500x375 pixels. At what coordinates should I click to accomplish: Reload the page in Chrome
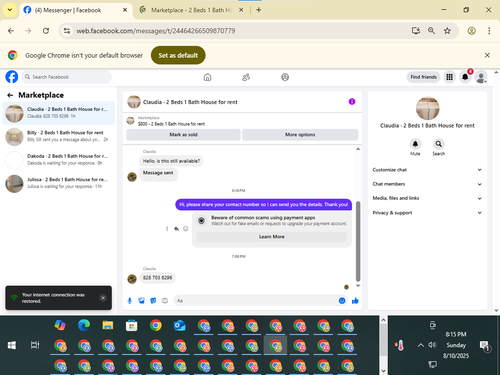(x=46, y=31)
